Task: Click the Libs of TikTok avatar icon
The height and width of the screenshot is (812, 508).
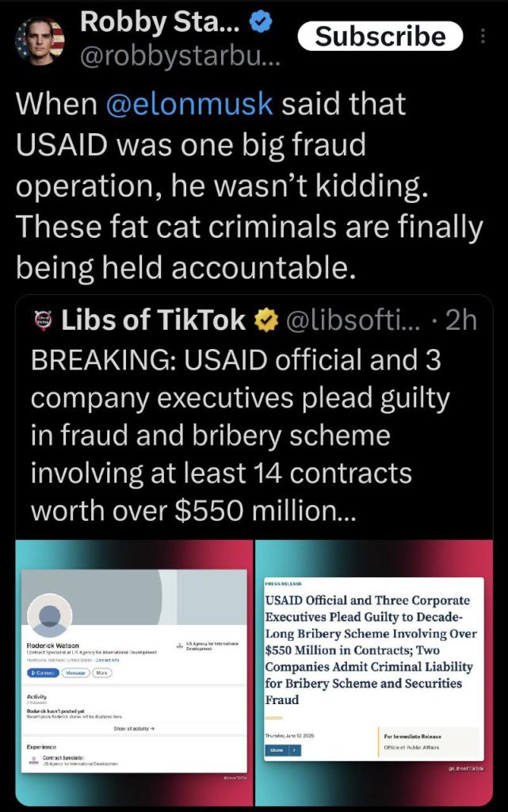Action: pyautogui.click(x=44, y=320)
